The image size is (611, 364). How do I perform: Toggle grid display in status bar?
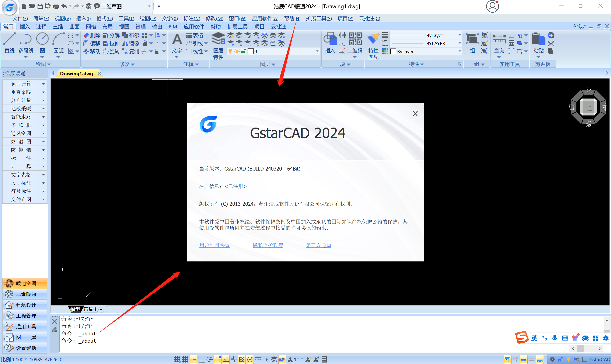pos(185,360)
